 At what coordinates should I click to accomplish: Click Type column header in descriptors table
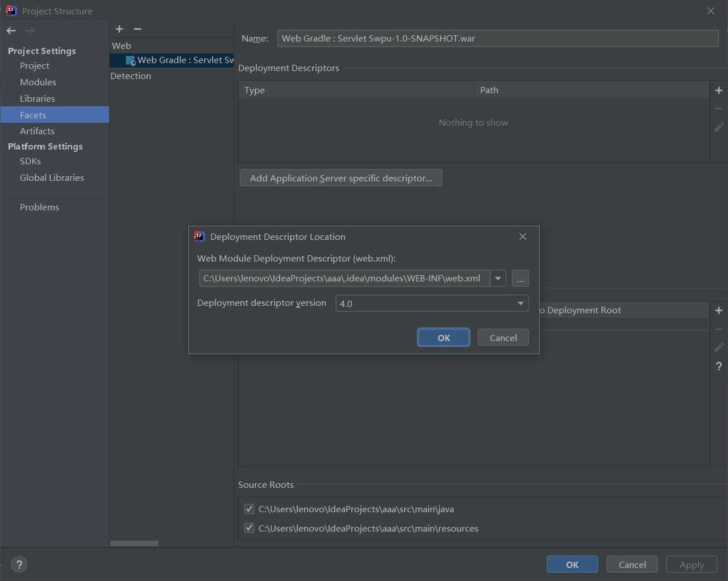[x=356, y=90]
